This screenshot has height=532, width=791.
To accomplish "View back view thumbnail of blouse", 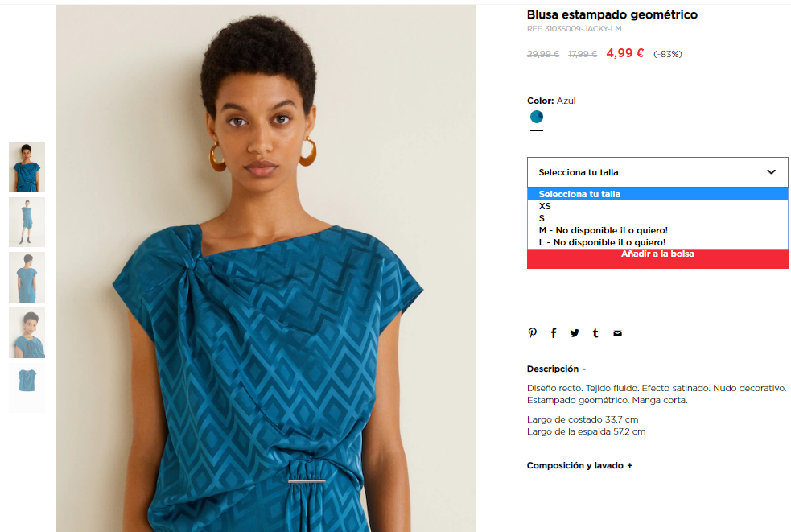I will pos(27,277).
